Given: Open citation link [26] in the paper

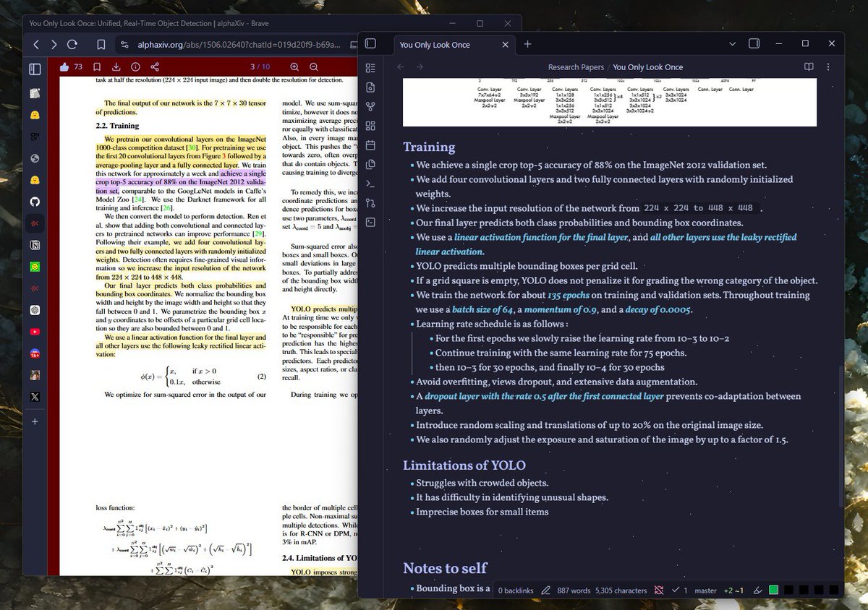Looking at the screenshot, I should [x=167, y=208].
